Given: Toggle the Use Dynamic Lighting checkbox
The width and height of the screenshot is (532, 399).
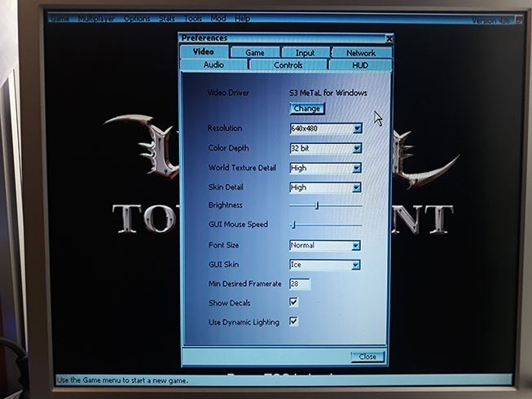Looking at the screenshot, I should 294,322.
